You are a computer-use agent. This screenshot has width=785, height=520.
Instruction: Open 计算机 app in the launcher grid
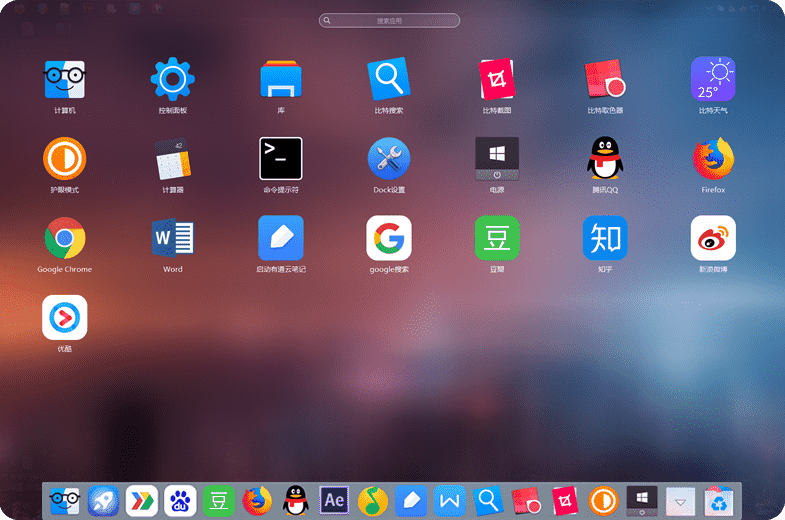tap(65, 80)
